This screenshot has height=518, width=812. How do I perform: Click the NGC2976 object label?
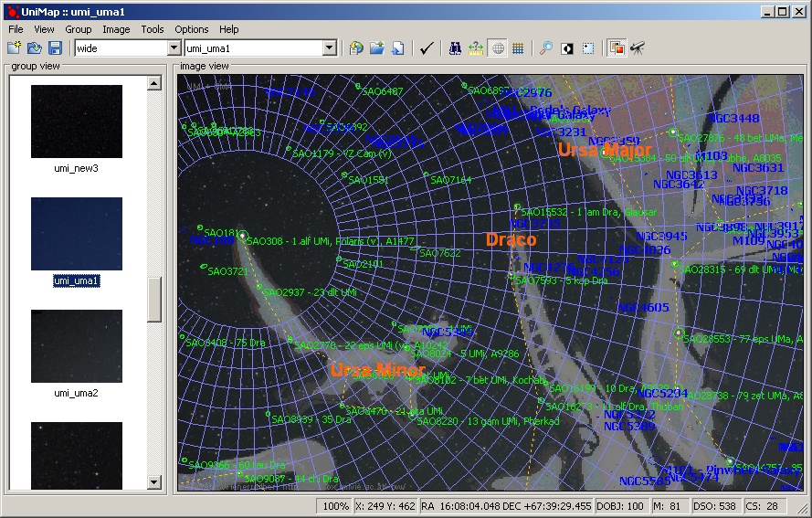coord(528,92)
